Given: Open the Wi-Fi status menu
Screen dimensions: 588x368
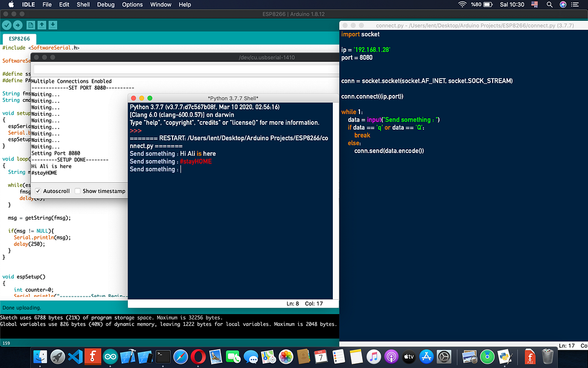Looking at the screenshot, I should 462,4.
